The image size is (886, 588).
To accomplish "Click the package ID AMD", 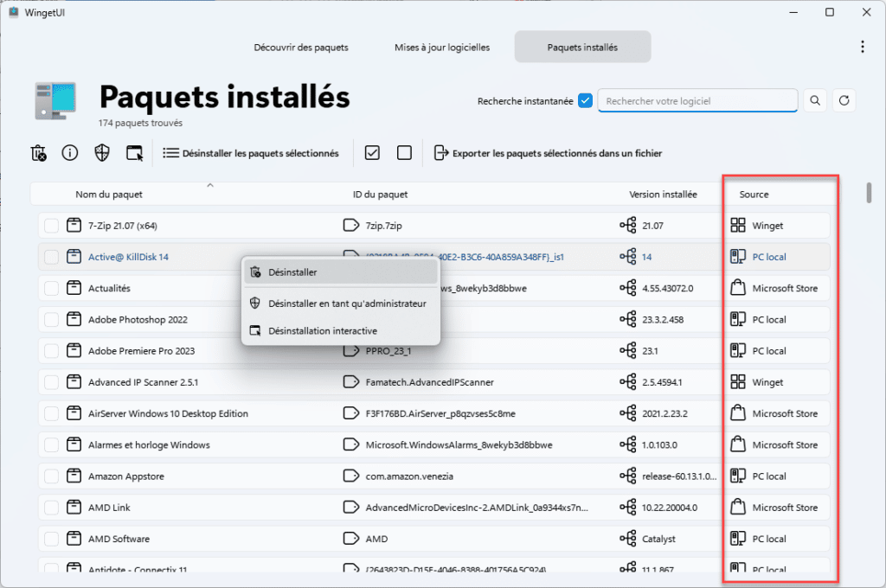I will coord(376,539).
